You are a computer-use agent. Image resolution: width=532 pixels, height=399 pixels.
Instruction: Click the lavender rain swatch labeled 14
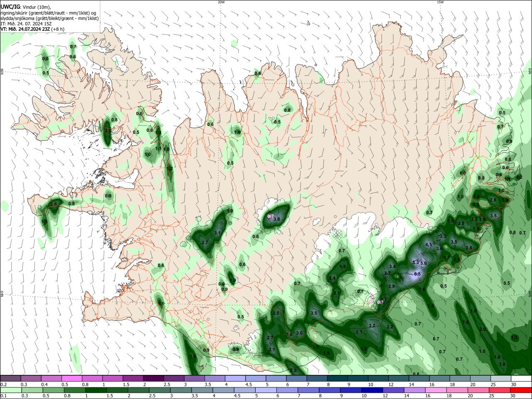(x=415, y=390)
